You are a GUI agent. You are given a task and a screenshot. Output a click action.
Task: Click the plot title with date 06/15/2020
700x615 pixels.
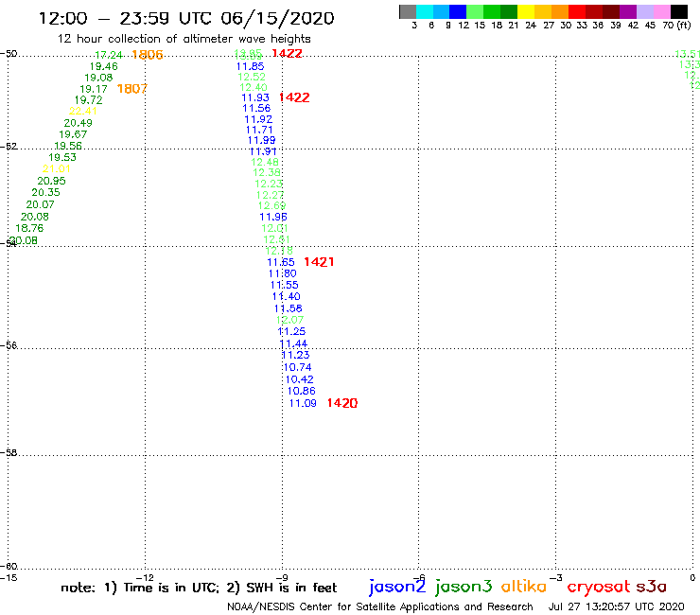pos(186,18)
